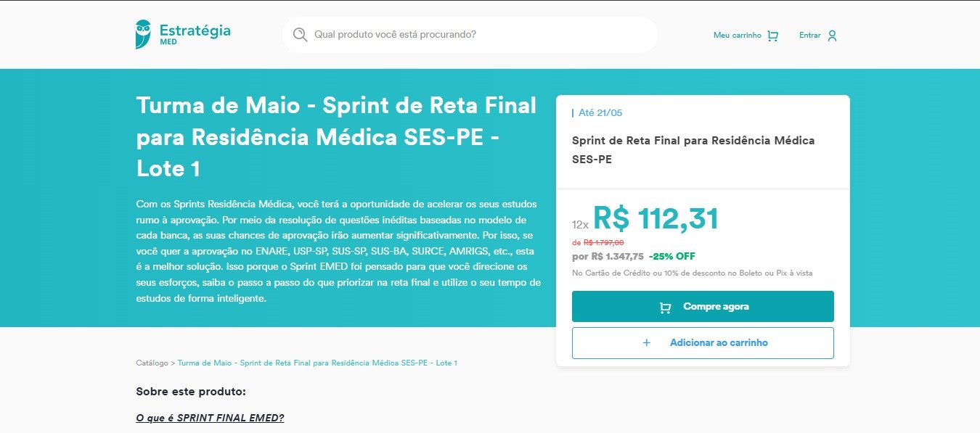Click the Adicionar ao carrinho button
The height and width of the screenshot is (433, 980).
[703, 342]
